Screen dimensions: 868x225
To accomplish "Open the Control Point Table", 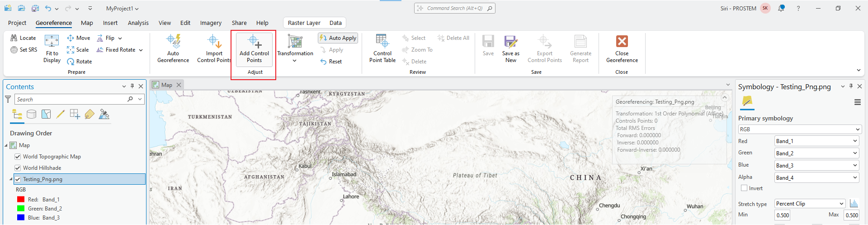I will click(x=382, y=49).
